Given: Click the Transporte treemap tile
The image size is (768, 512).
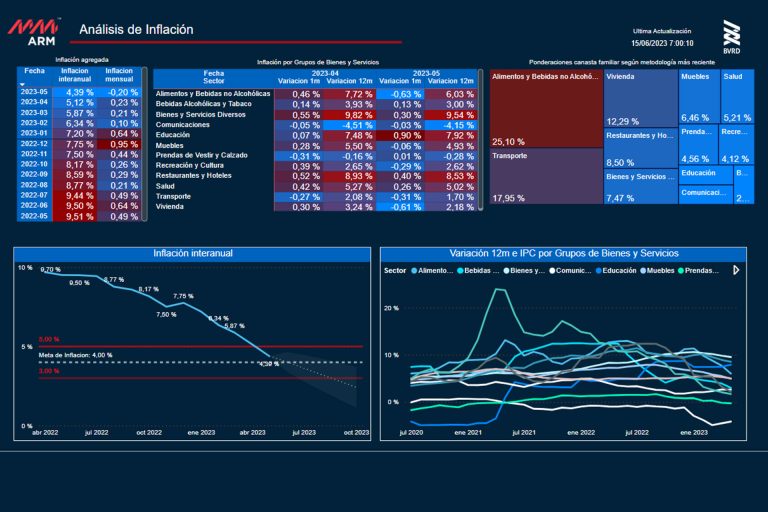Looking at the screenshot, I should [545, 178].
